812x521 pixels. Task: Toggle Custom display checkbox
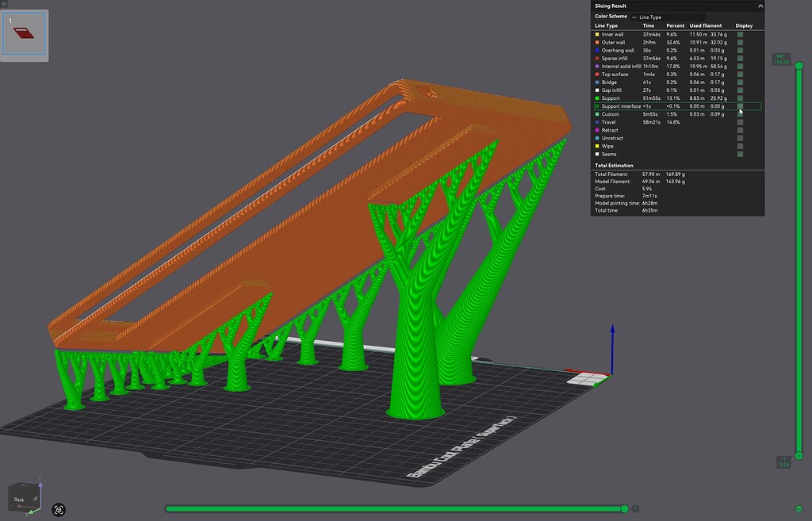(740, 114)
